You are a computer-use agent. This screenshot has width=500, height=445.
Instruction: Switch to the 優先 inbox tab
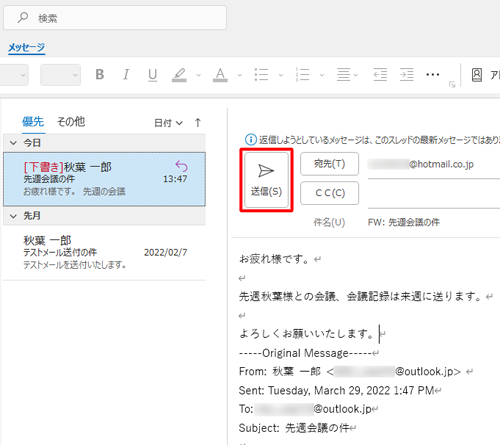click(33, 122)
